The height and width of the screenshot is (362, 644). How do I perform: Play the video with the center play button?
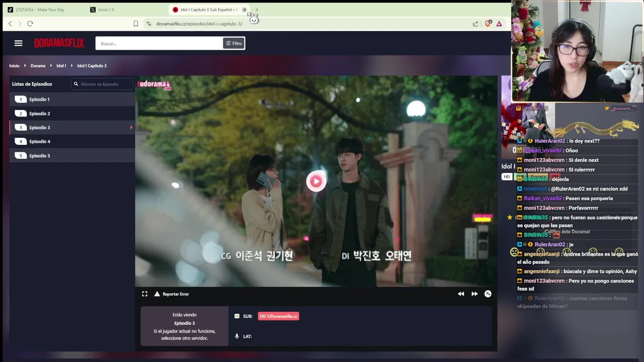pyautogui.click(x=316, y=182)
